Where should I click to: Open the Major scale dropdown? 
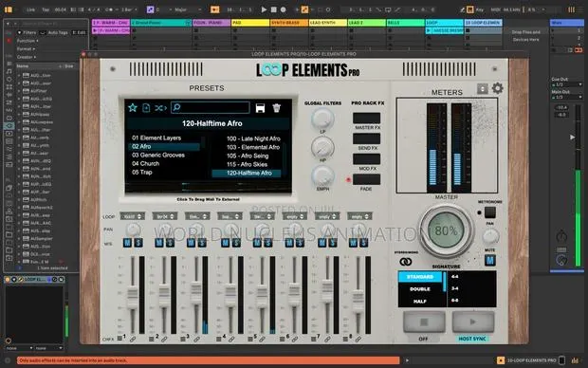pos(188,9)
